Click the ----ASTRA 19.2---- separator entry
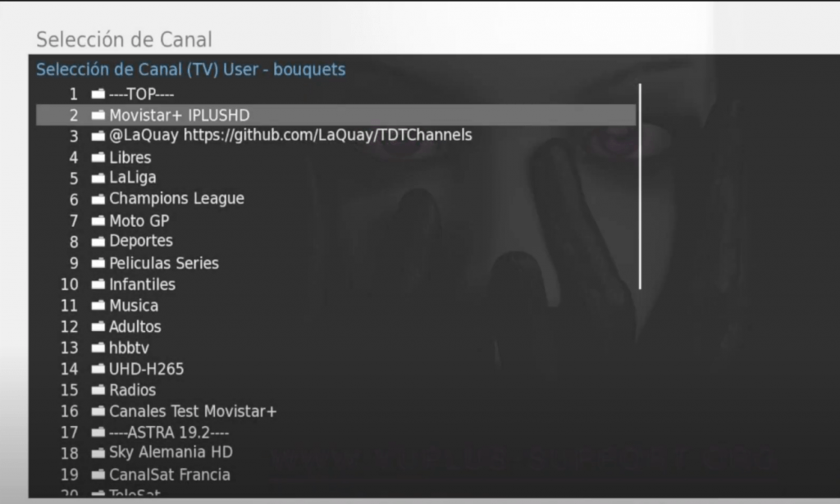The image size is (840, 504). click(336, 433)
